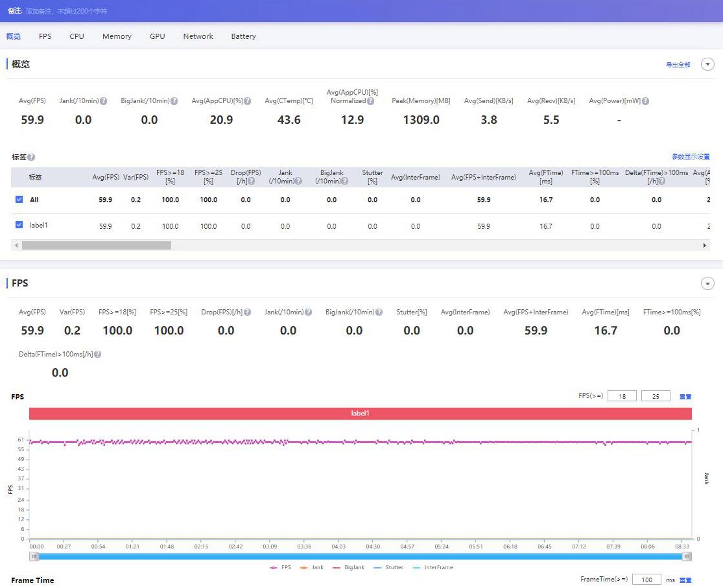
Task: Open help icon next to Avg(AppCPU)[%]
Action: (247, 101)
